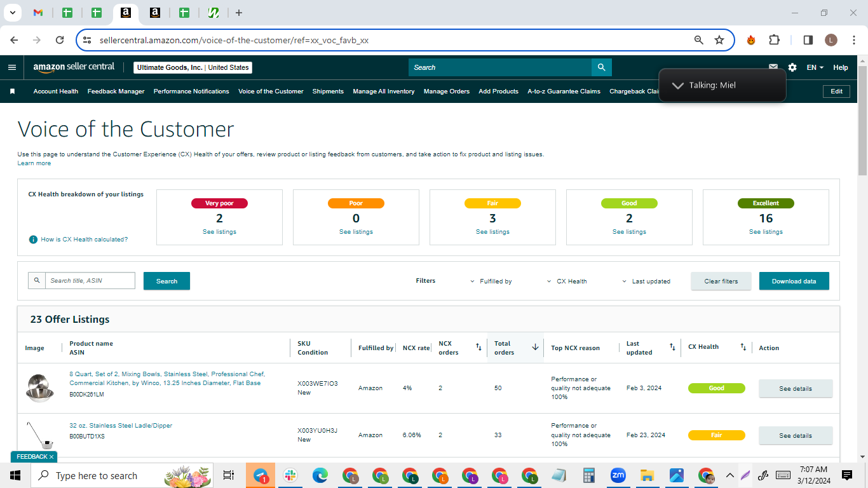Viewport: 868px width, 488px height.
Task: Open the Seller Central hamburger menu
Action: pyautogui.click(x=12, y=67)
